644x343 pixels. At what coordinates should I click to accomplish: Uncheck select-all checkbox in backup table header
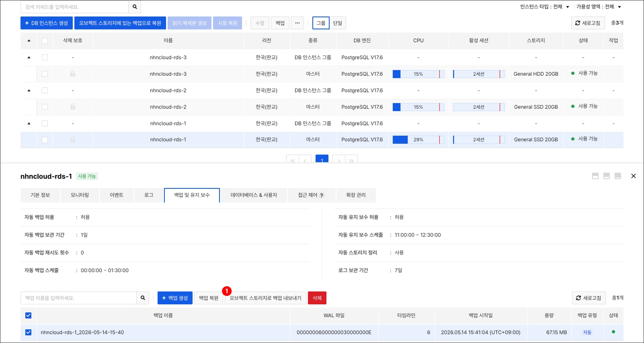click(x=28, y=315)
